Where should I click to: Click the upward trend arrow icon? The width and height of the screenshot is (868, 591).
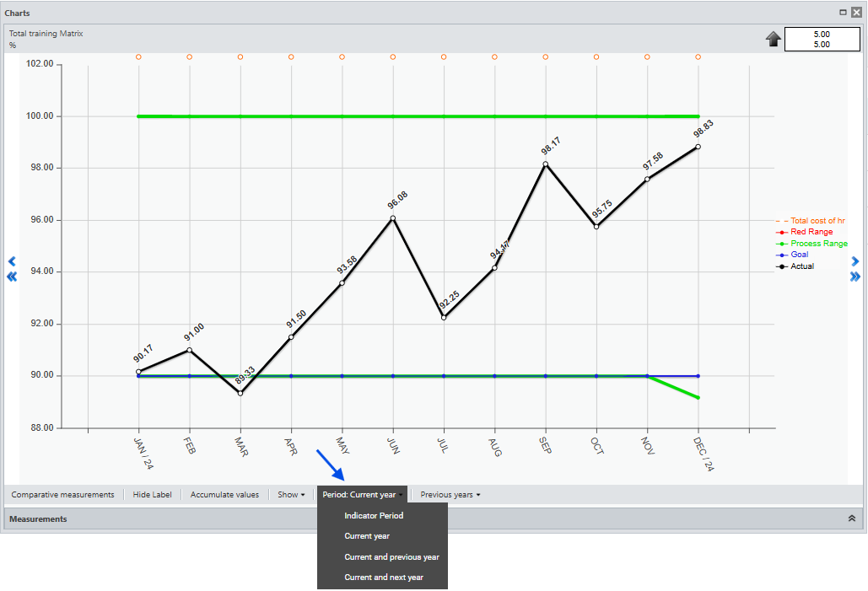pos(774,40)
